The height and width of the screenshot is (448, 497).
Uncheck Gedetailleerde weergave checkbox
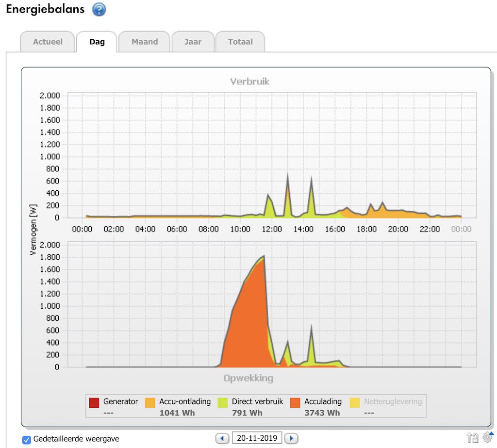(27, 440)
